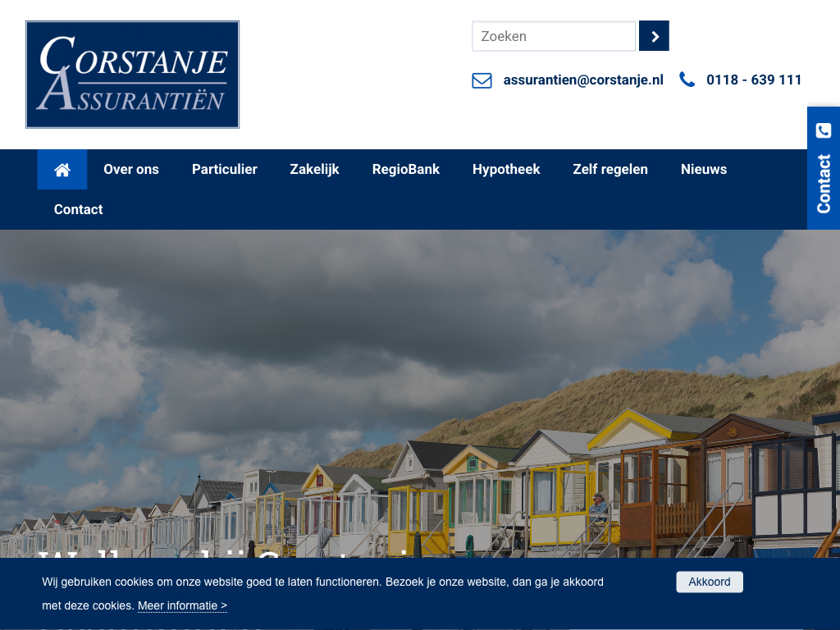Focus the Zoeken search field
This screenshot has width=840, height=630.
(x=553, y=36)
